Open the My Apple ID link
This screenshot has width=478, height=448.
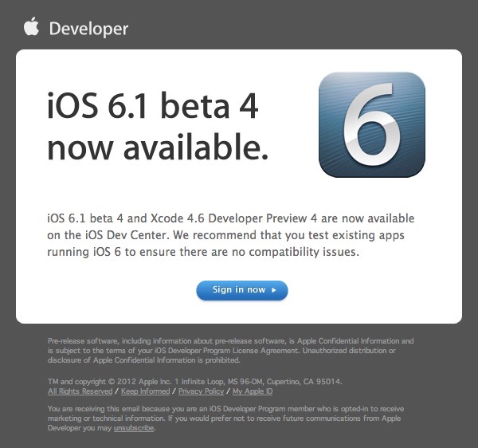pyautogui.click(x=253, y=391)
